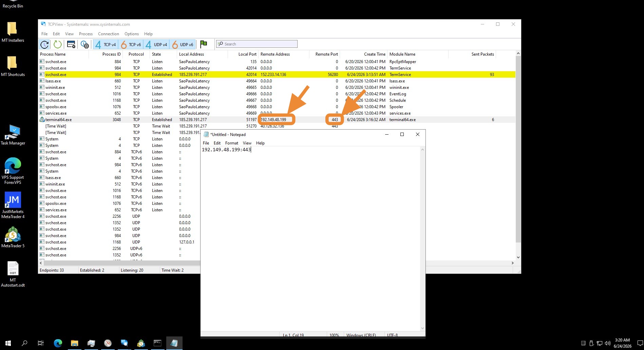This screenshot has height=350, width=644.
Task: Click the TCPView taskbar icon
Action: click(x=124, y=343)
